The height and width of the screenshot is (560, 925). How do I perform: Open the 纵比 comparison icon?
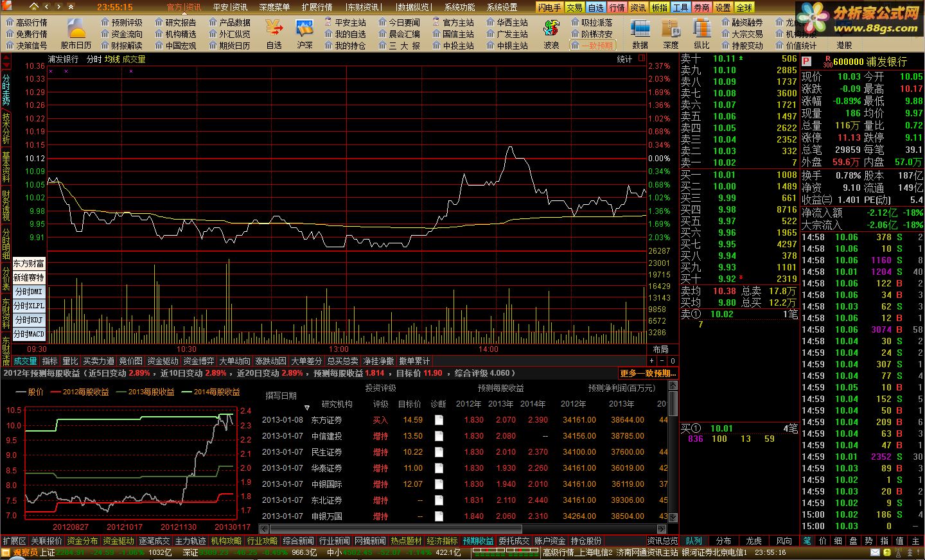coord(701,34)
